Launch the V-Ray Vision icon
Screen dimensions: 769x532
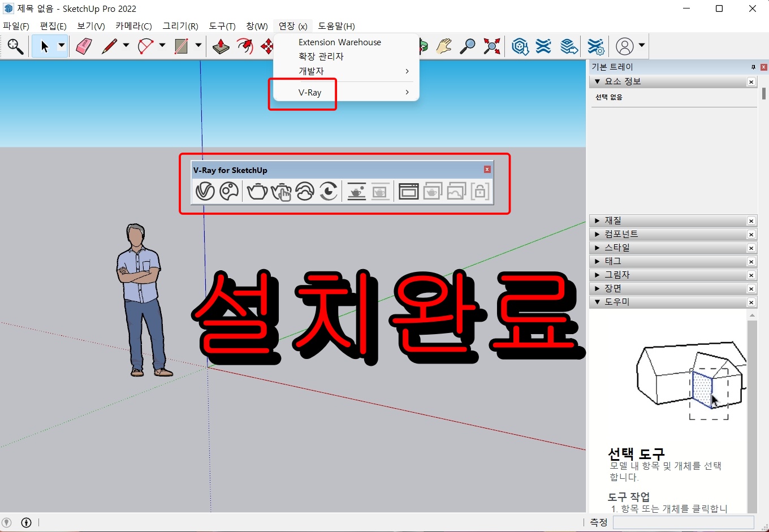pyautogui.click(x=329, y=191)
